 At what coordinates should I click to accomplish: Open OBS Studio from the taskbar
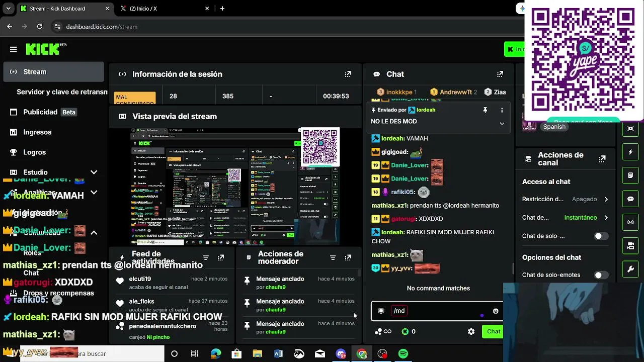point(382,354)
